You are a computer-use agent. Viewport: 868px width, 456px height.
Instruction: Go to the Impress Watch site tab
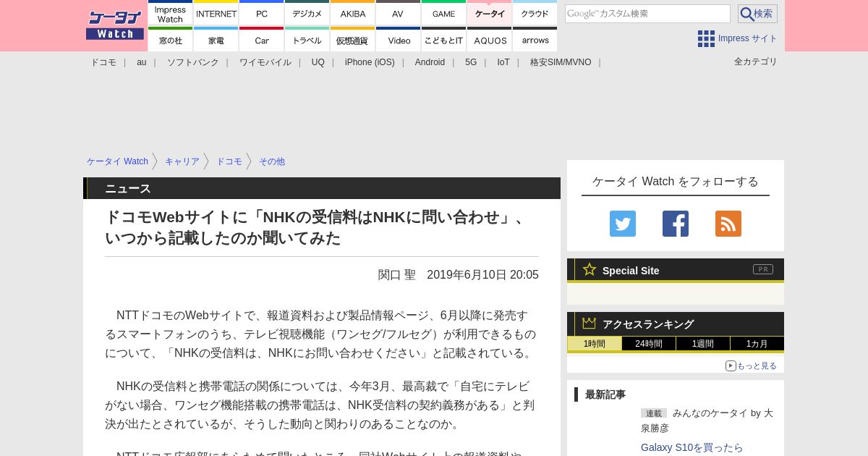click(x=171, y=14)
